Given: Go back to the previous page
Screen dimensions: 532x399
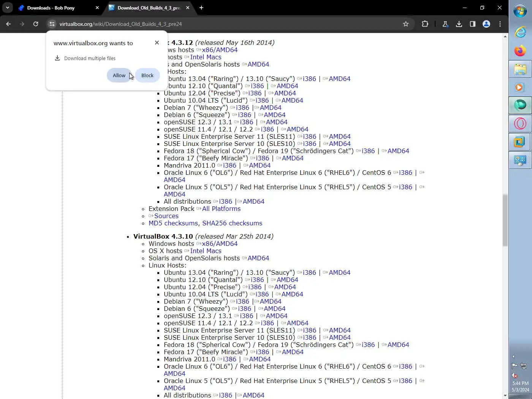Looking at the screenshot, I should pyautogui.click(x=8, y=24).
